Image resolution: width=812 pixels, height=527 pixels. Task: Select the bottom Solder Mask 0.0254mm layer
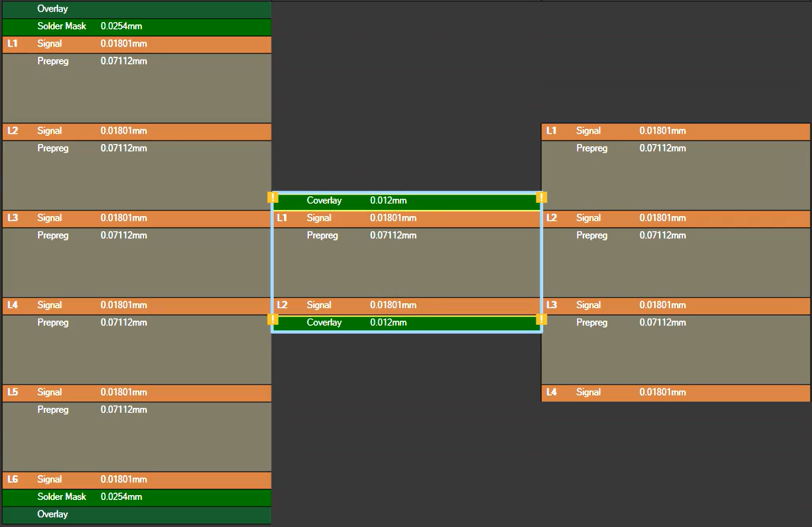pyautogui.click(x=136, y=497)
